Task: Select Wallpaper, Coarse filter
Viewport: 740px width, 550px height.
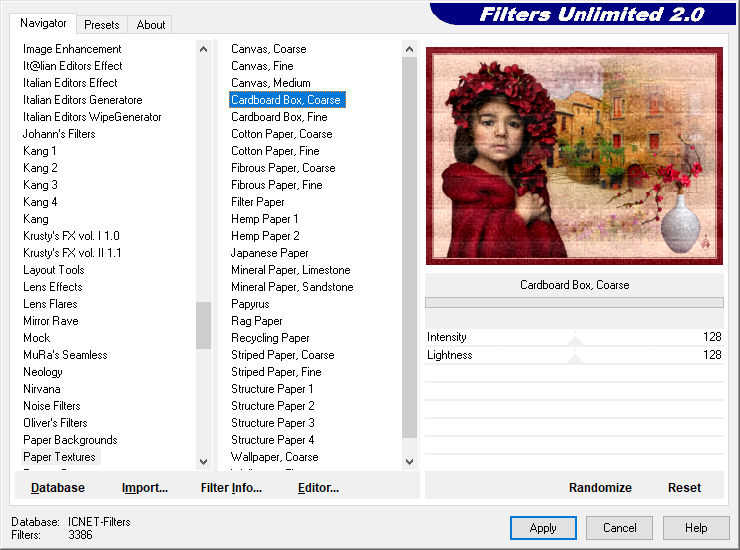Action: [274, 457]
